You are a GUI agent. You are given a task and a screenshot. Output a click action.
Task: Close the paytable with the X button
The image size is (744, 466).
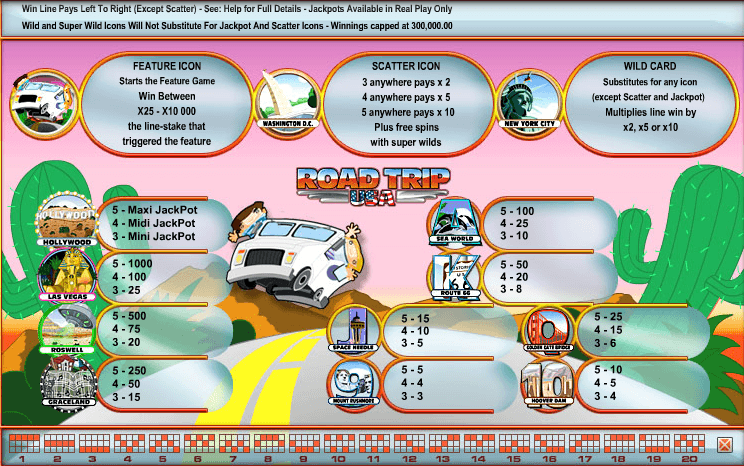click(x=725, y=444)
